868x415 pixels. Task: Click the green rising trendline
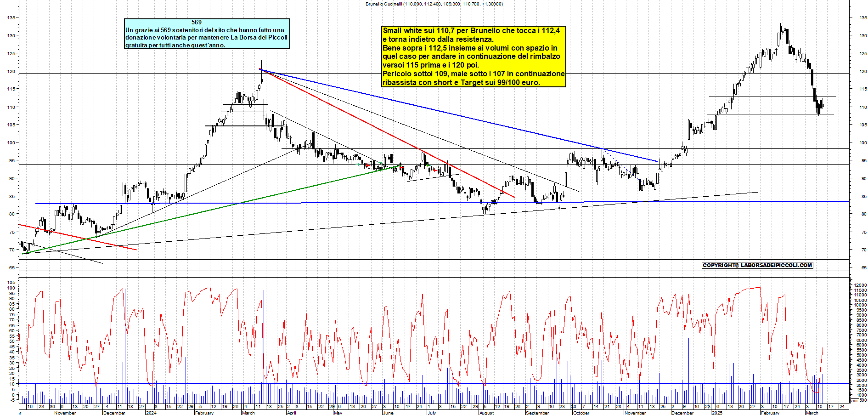coord(211,210)
